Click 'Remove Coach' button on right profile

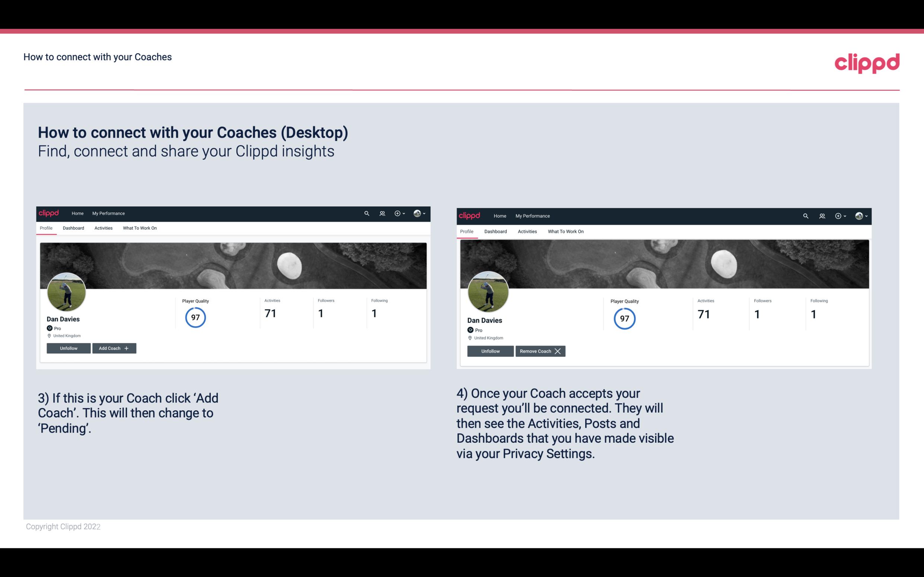coord(540,351)
